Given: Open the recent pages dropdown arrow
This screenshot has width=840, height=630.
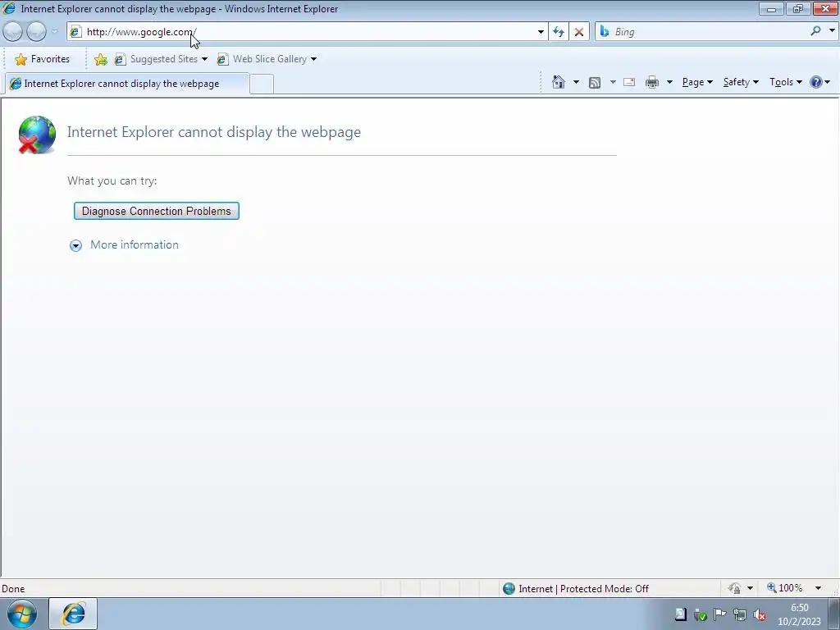Looking at the screenshot, I should pyautogui.click(x=54, y=32).
